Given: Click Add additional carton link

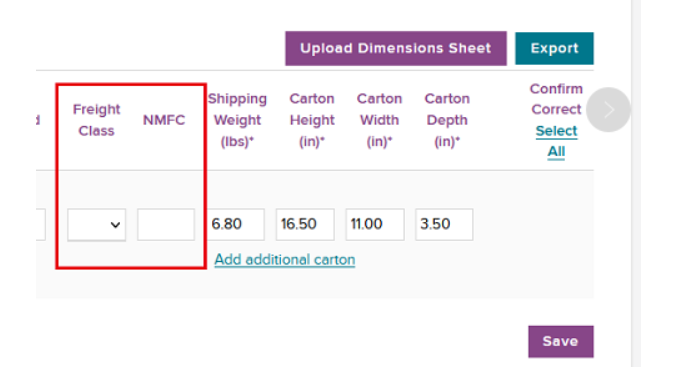Looking at the screenshot, I should (284, 260).
